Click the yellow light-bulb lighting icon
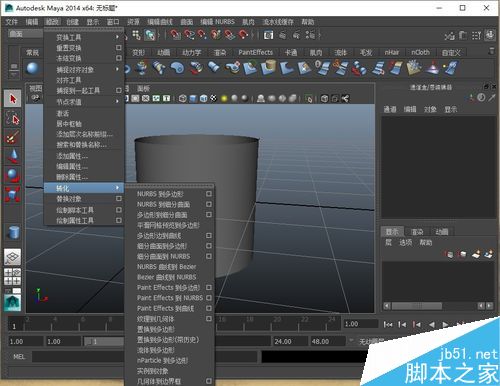 [224, 98]
